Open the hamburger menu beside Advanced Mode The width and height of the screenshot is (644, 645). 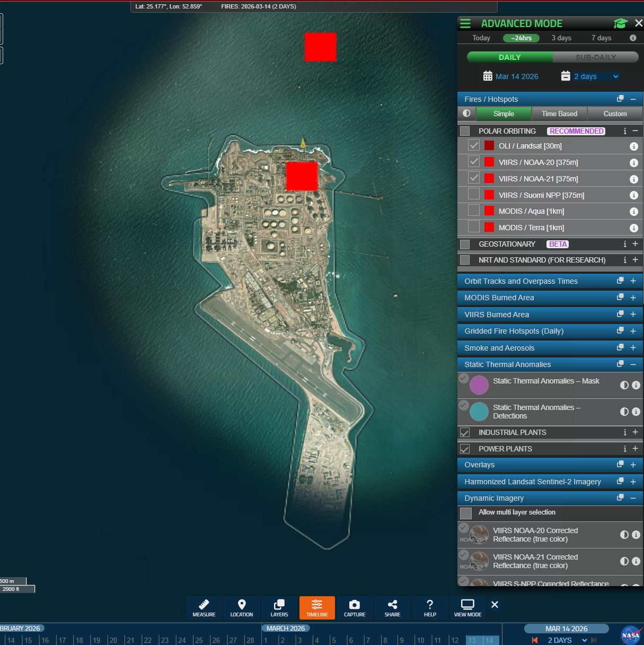point(465,23)
